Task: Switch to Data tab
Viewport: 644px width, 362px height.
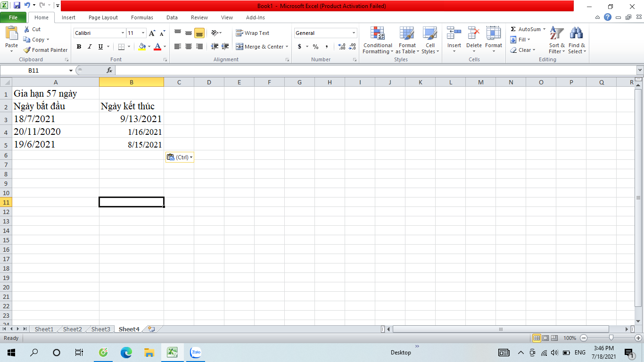Action: click(172, 17)
